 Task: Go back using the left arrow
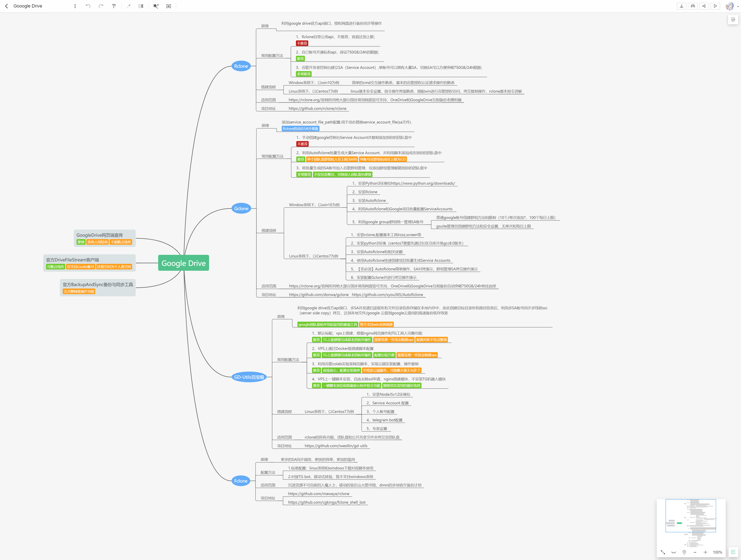pos(6,6)
